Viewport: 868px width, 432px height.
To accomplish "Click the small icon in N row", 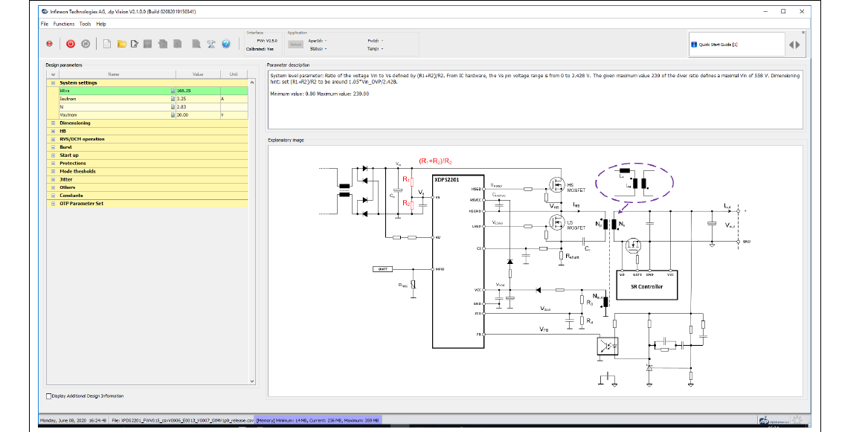I will 173,107.
